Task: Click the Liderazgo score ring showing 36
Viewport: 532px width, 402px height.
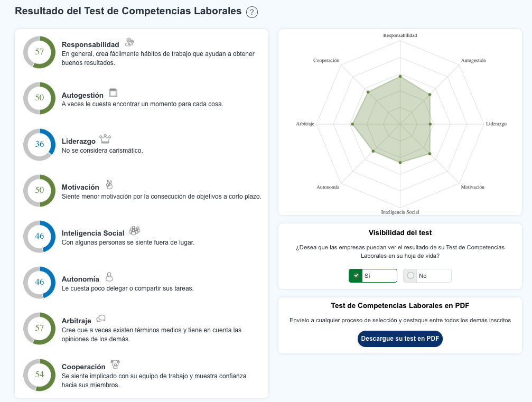Action: [40, 144]
